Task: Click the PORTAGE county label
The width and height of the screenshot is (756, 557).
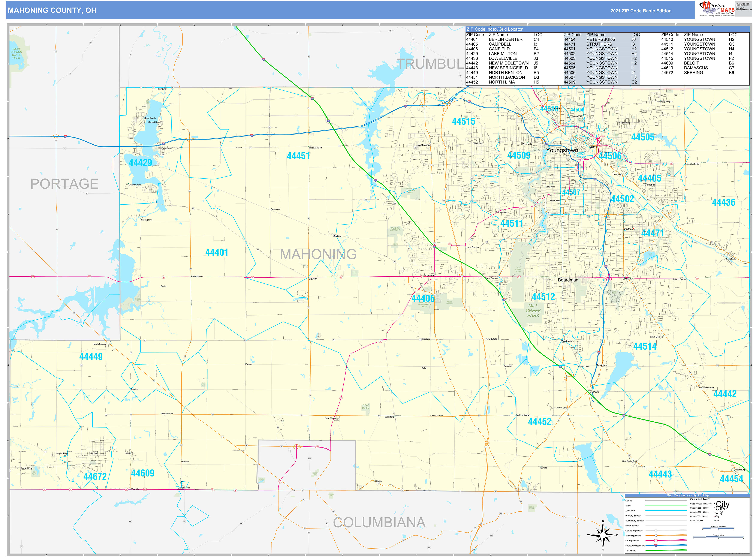Action: pyautogui.click(x=64, y=184)
